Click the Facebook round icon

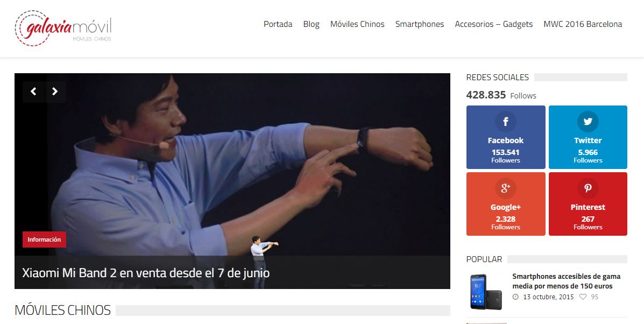[506, 122]
